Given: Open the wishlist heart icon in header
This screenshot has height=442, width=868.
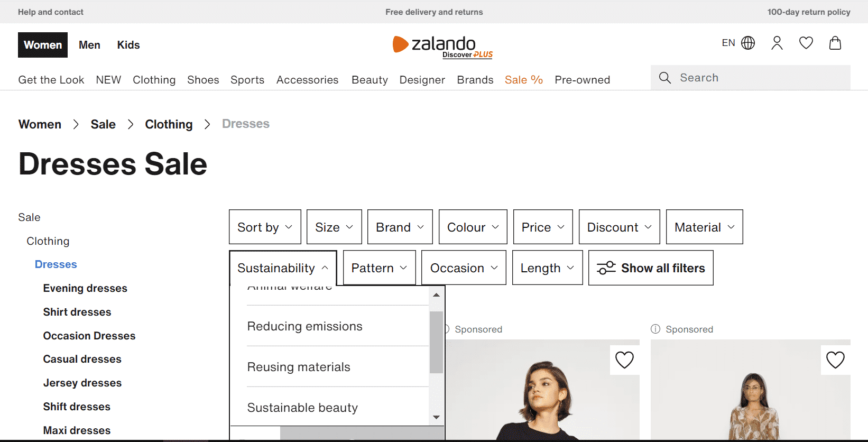Looking at the screenshot, I should pos(806,43).
